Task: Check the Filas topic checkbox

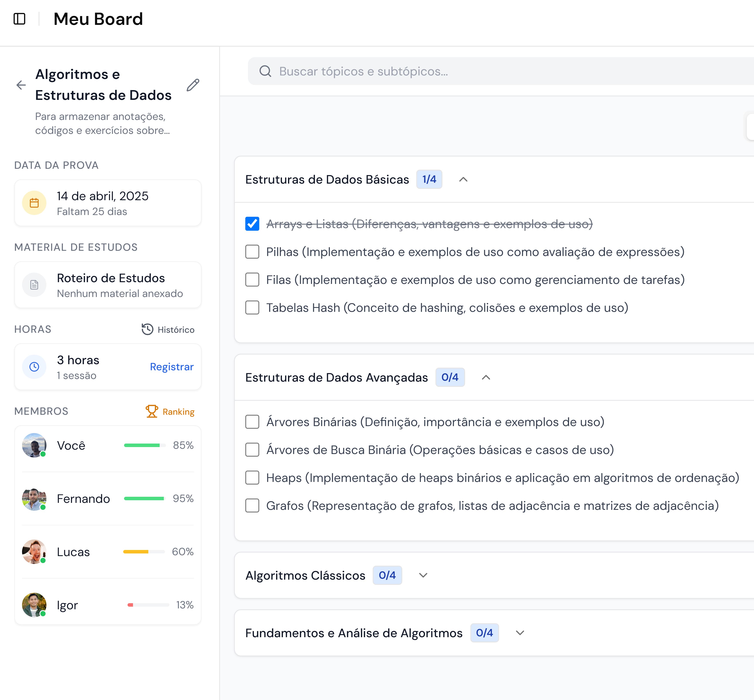Action: click(x=252, y=280)
